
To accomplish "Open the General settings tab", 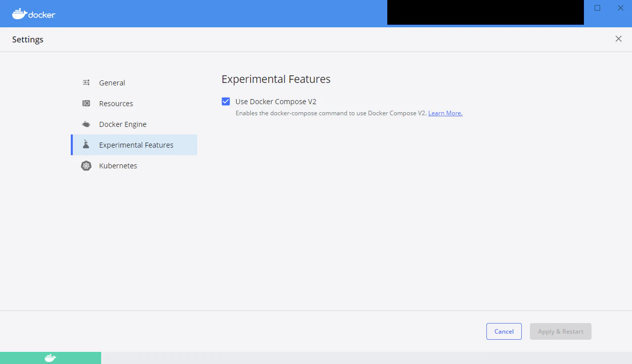I will tap(134, 82).
